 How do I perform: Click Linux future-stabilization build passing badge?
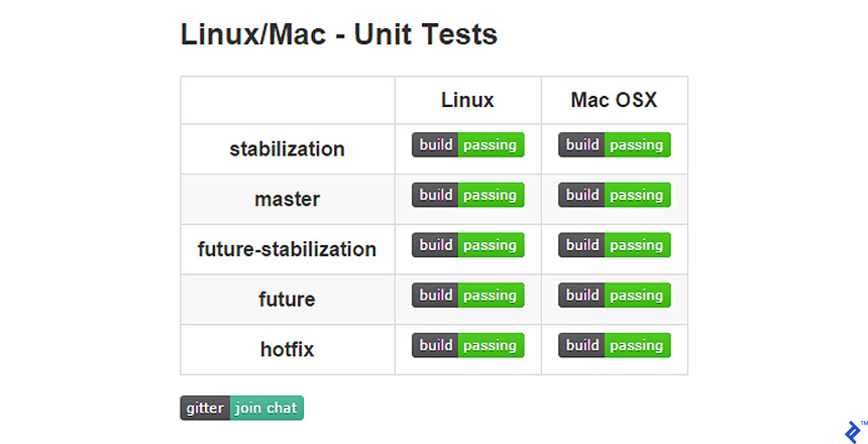point(468,245)
